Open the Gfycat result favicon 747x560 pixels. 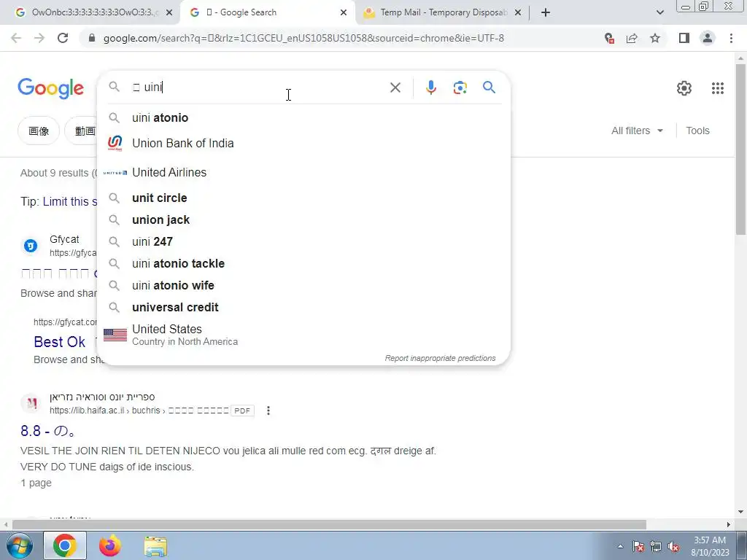pos(31,246)
